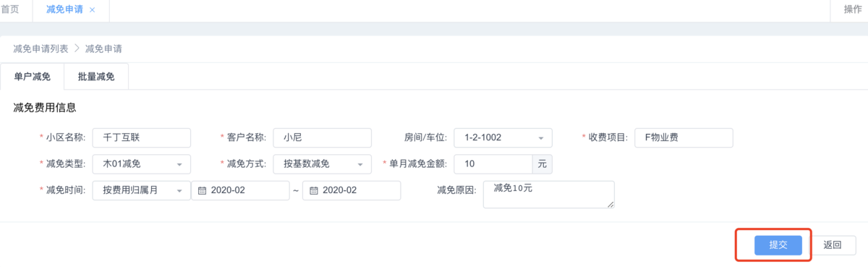Navigate to the 减免申请列表 breadcrumb link
This screenshot has width=868, height=267.
tap(41, 49)
